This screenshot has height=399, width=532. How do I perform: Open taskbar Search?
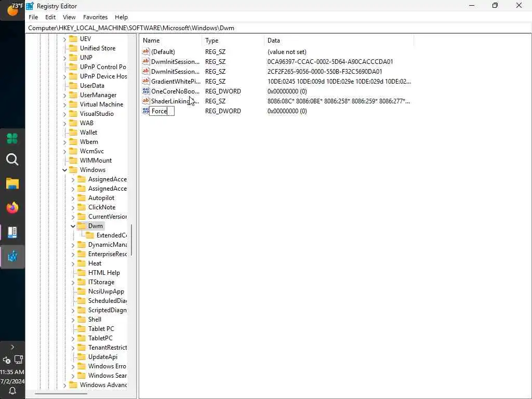[12, 159]
